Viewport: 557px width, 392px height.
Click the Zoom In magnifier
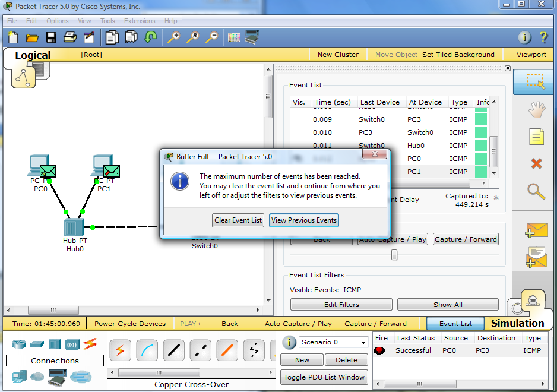pyautogui.click(x=174, y=37)
